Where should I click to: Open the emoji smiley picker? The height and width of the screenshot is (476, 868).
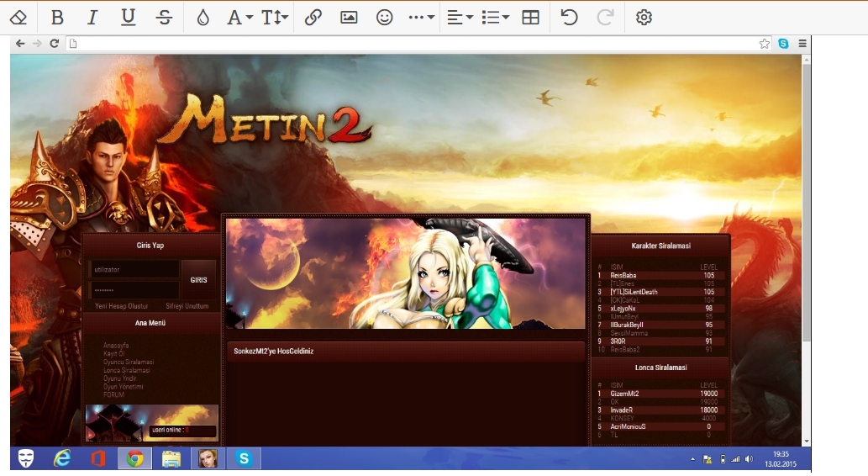point(384,18)
